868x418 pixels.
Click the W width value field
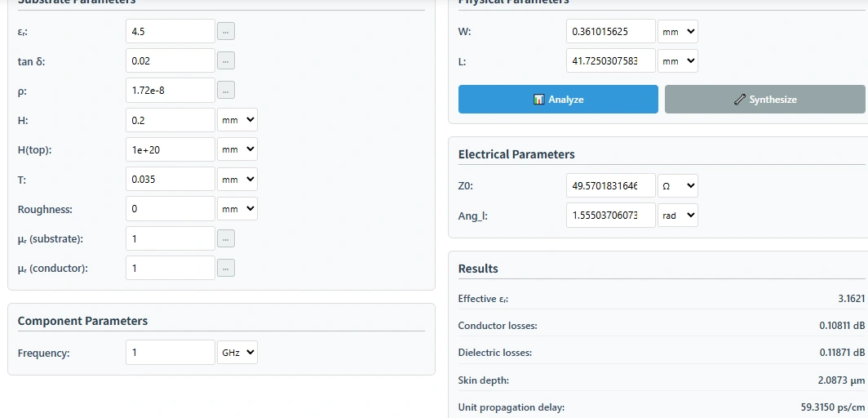(x=610, y=32)
